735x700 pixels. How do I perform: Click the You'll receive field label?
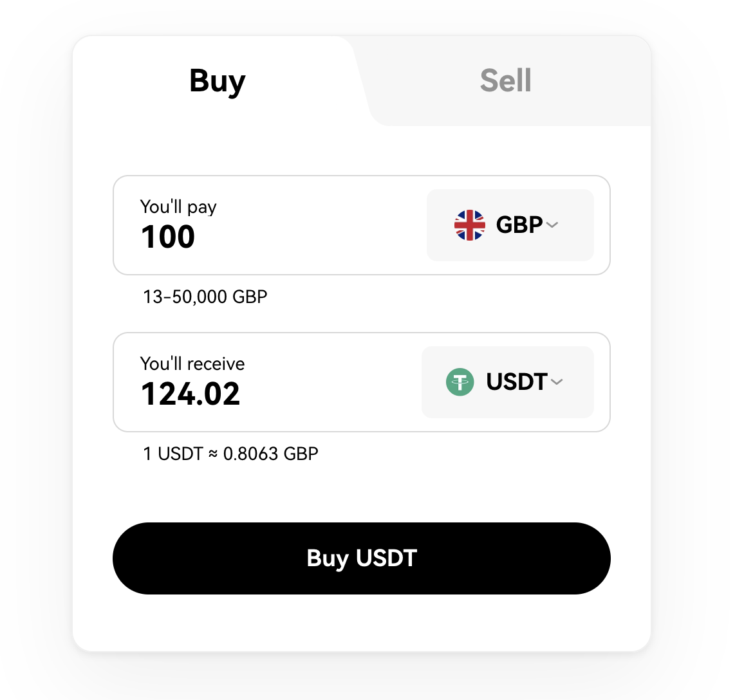click(192, 364)
